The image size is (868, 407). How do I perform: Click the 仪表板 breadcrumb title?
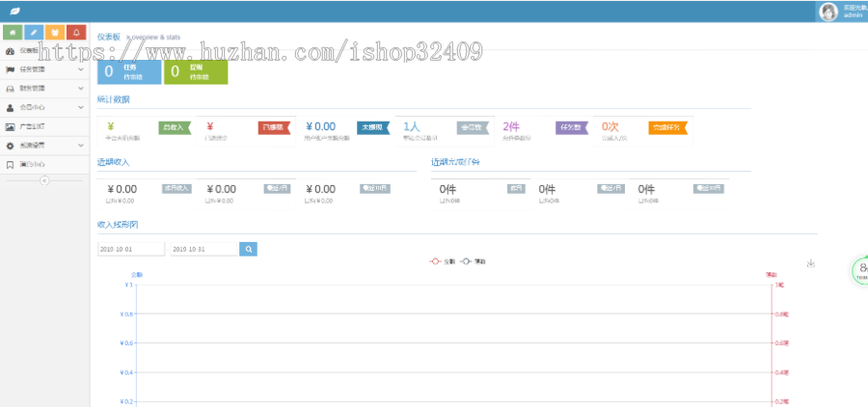point(108,37)
